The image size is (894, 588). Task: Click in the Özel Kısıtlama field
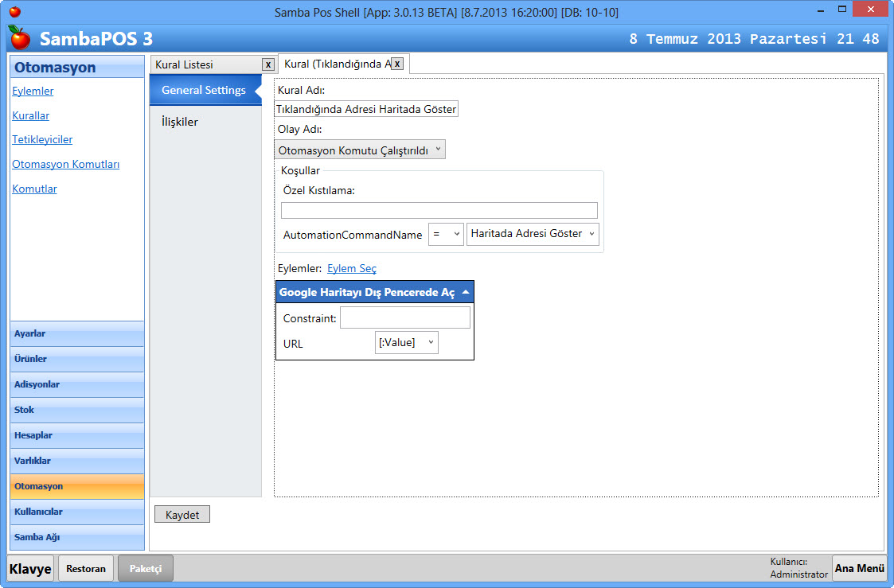click(x=439, y=210)
